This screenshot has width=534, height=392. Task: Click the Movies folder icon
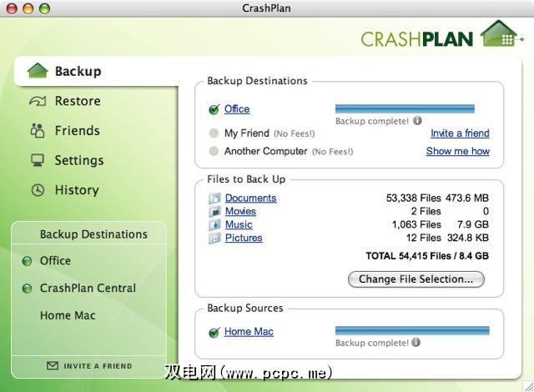point(215,211)
